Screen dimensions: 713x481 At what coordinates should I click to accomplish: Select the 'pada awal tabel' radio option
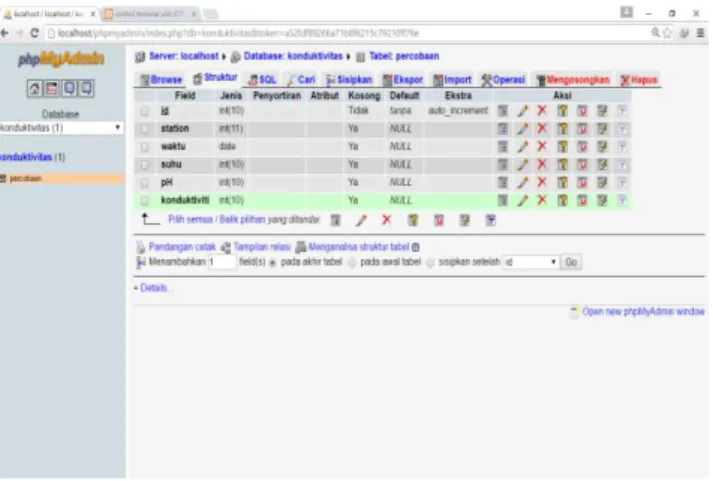352,263
